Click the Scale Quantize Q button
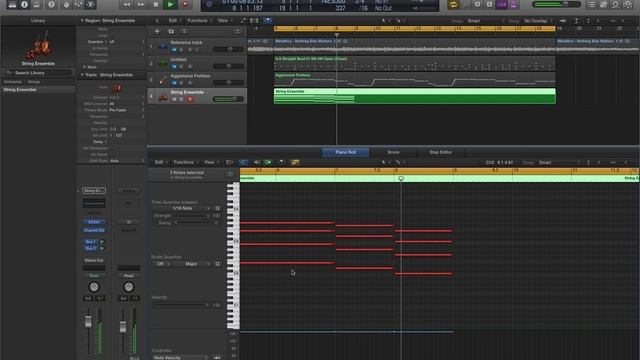Image resolution: width=640 pixels, height=360 pixels. coord(217,264)
